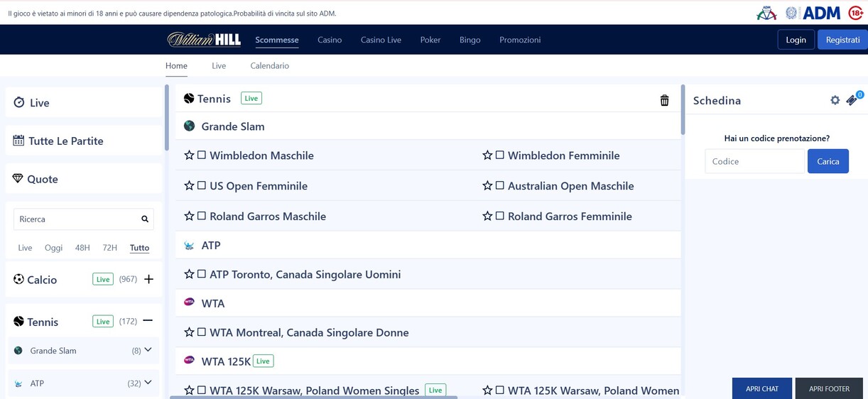This screenshot has height=399, width=868.
Task: Click the Registrati button
Action: tap(843, 40)
